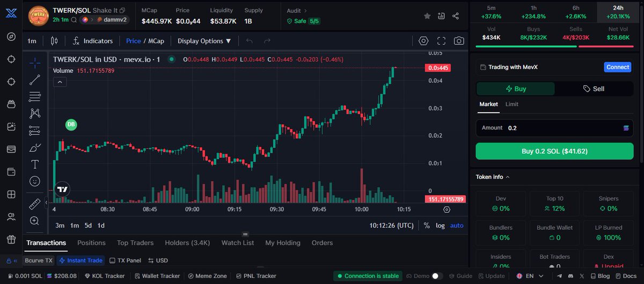The height and width of the screenshot is (284, 644).
Task: Click Buy 0.2 SOL ($41.62) button
Action: 554,151
